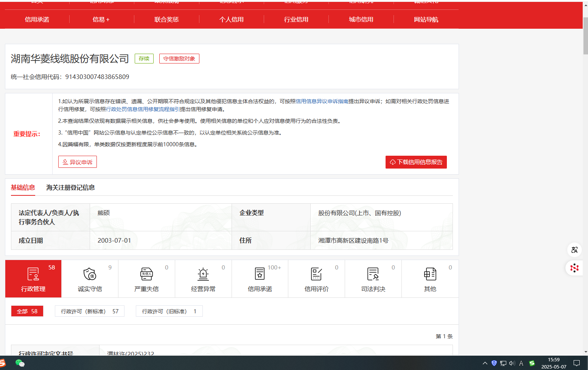
Task: Click the blue shield security tray icon
Action: [494, 363]
